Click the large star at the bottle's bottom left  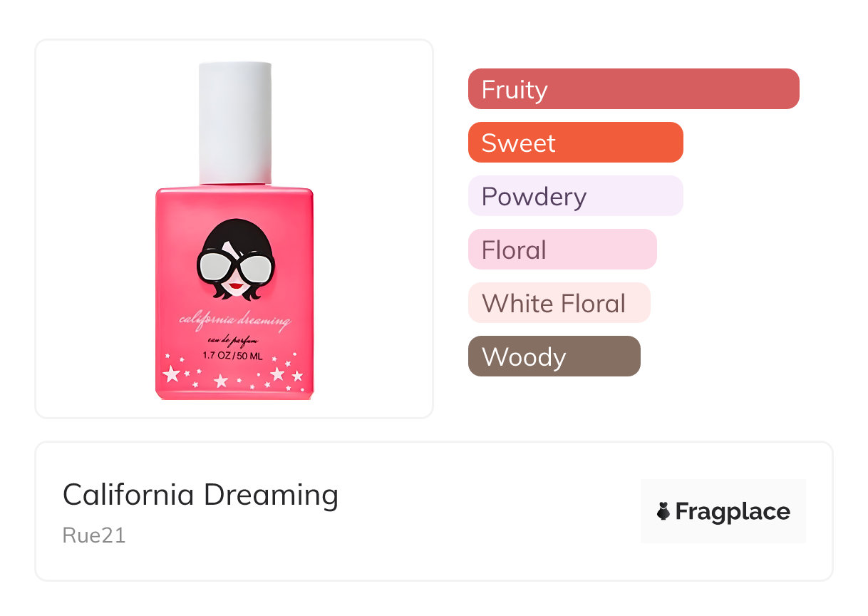tap(172, 374)
